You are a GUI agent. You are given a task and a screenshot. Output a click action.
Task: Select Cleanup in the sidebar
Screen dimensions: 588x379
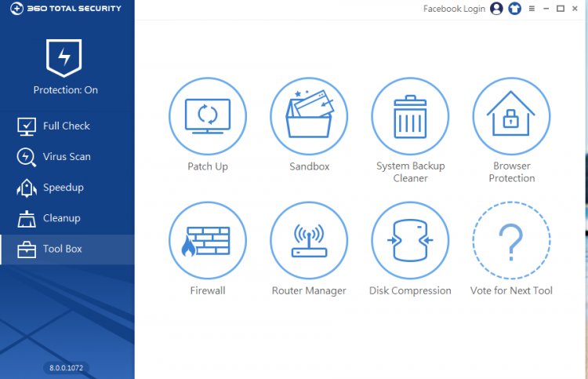67,218
